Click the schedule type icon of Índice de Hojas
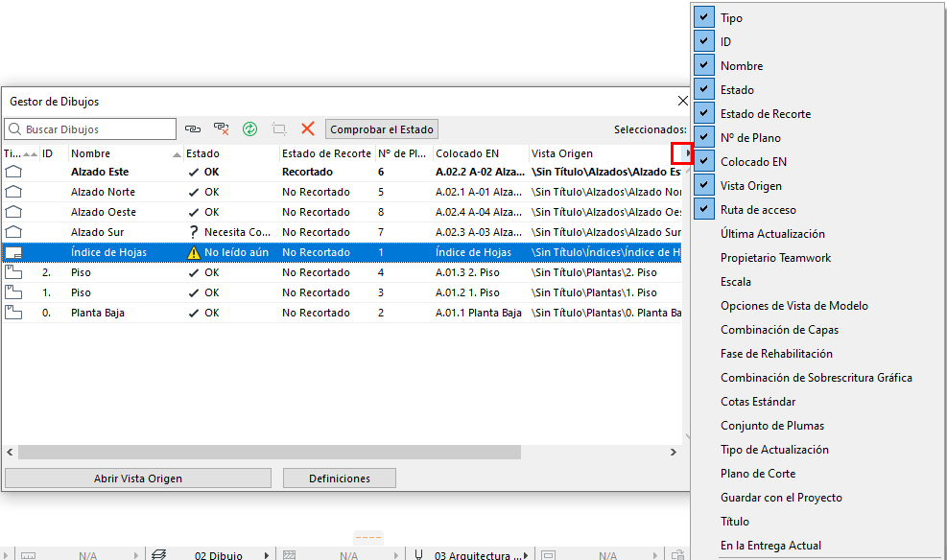 pos(13,252)
